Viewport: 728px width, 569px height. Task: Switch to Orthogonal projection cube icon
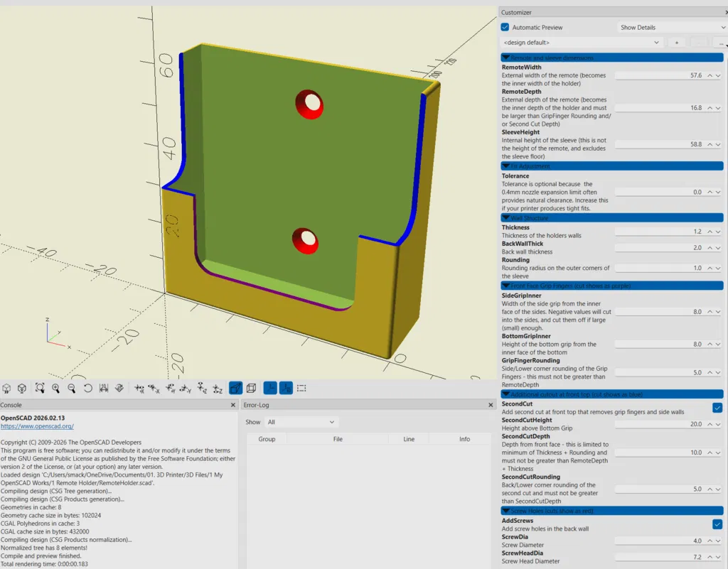point(252,388)
